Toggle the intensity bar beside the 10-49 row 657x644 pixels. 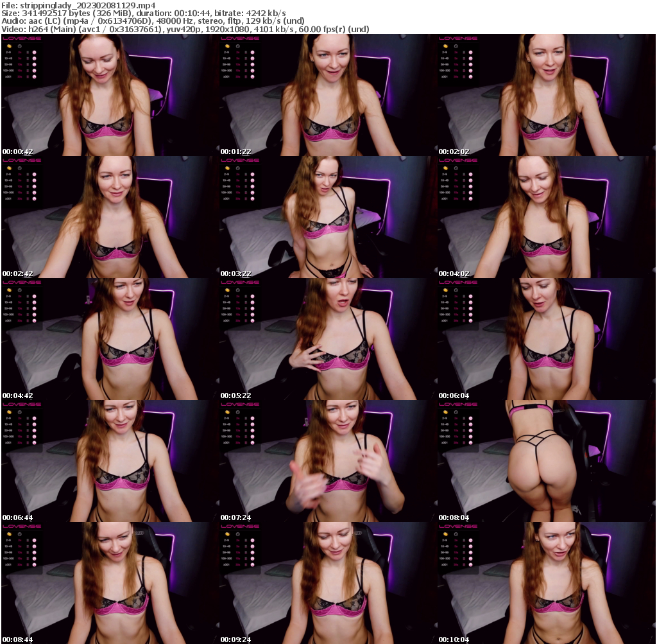28,58
